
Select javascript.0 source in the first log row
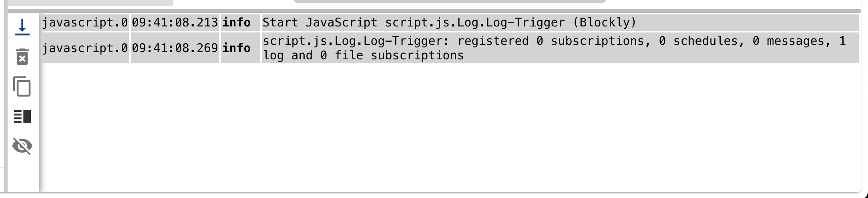(85, 22)
